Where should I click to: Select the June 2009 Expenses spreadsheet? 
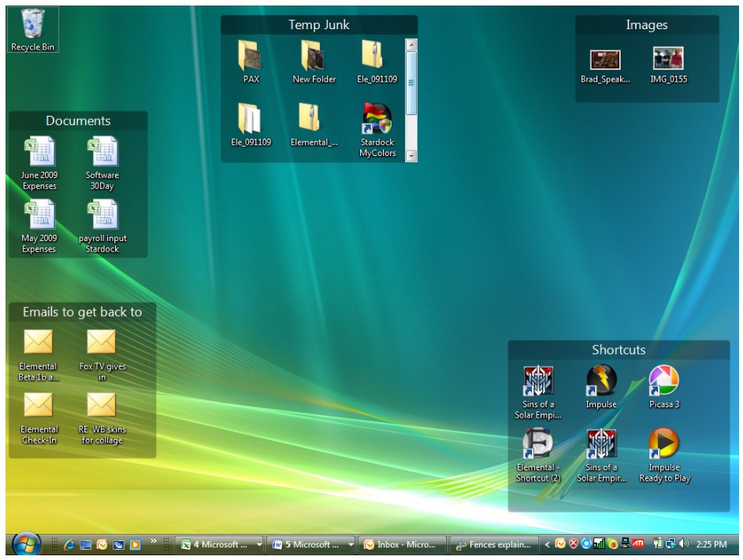coord(39,152)
